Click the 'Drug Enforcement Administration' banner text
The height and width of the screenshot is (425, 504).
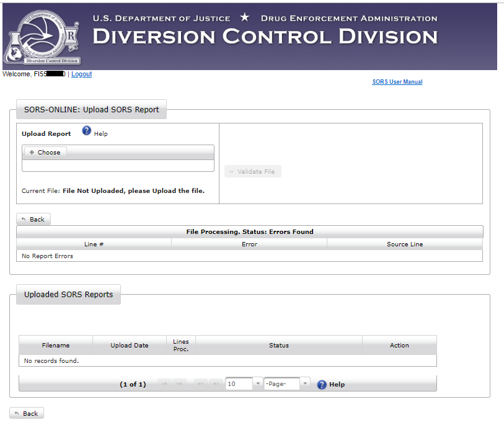[349, 19]
